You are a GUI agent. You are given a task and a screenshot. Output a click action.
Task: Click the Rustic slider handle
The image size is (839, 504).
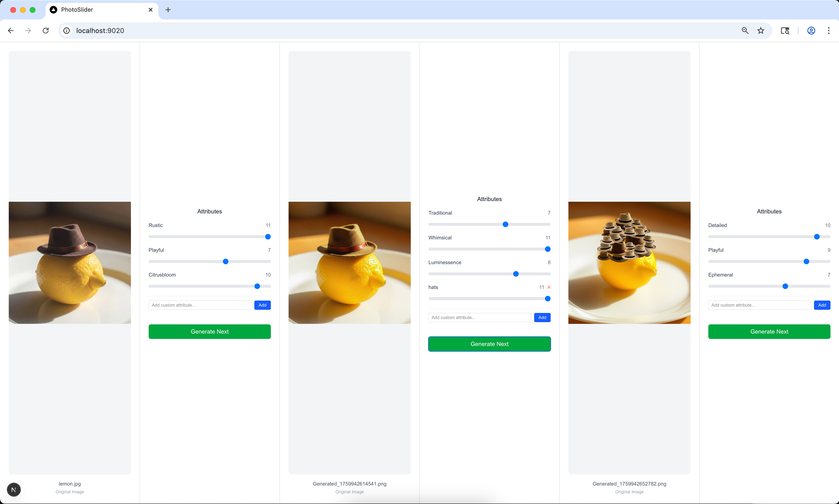click(268, 237)
